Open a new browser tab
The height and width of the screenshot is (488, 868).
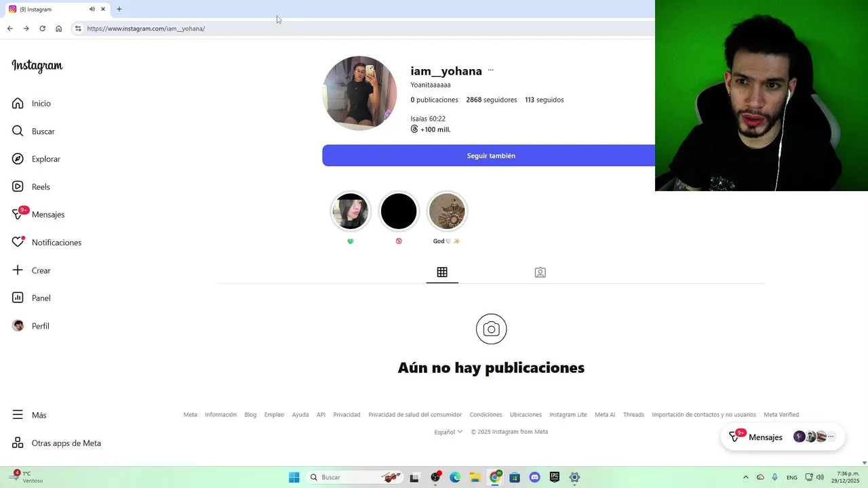point(119,9)
